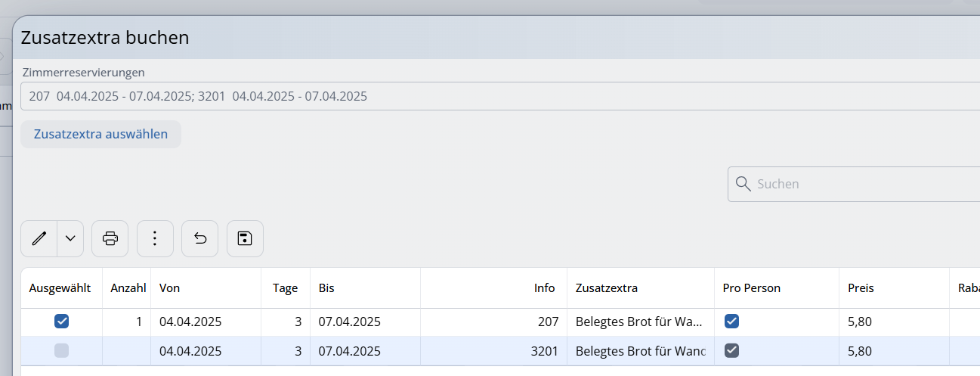Viewport: 980px width, 376px height.
Task: Click the pencil edit icon
Action: (39, 238)
